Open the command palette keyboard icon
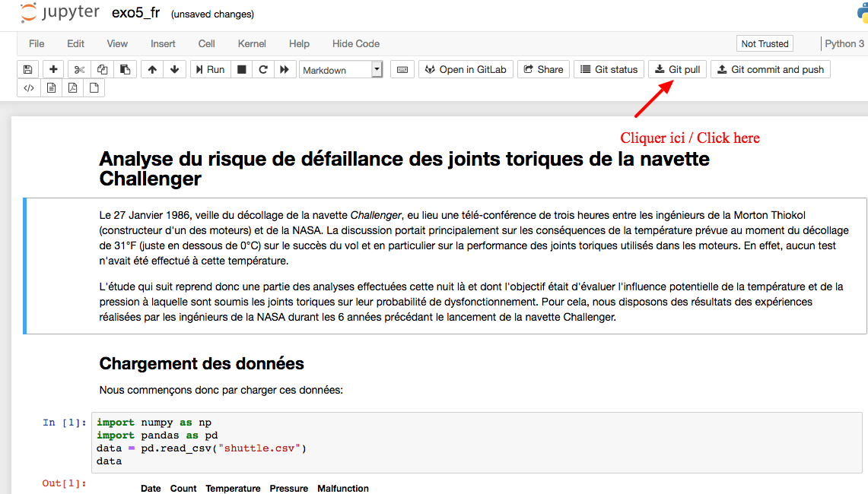 tap(402, 69)
